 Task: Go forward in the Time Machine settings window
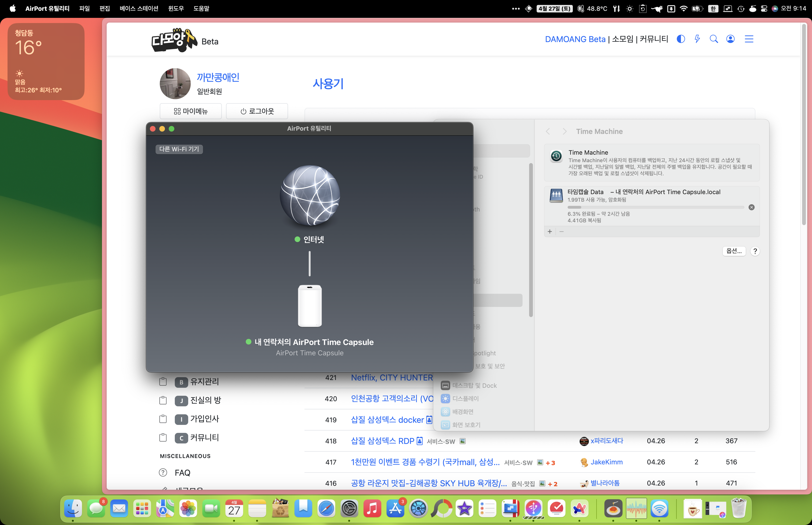[x=565, y=132]
